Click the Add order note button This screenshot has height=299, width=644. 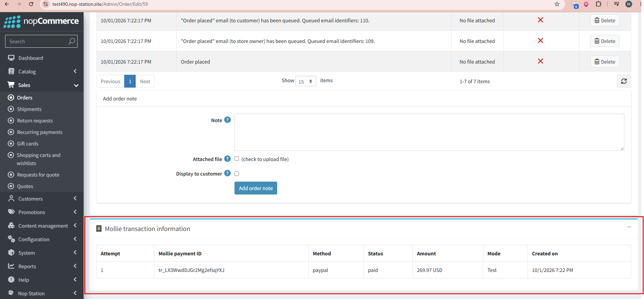coord(256,188)
